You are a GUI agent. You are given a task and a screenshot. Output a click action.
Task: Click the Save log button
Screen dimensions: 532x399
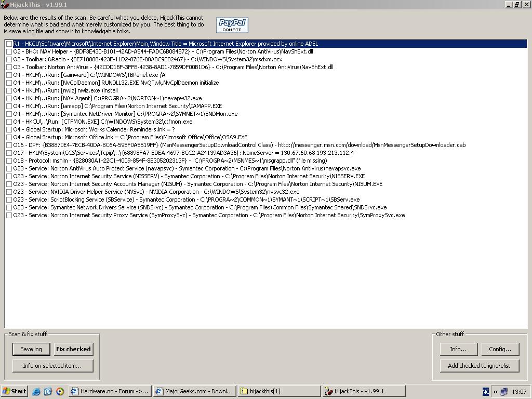click(x=31, y=349)
